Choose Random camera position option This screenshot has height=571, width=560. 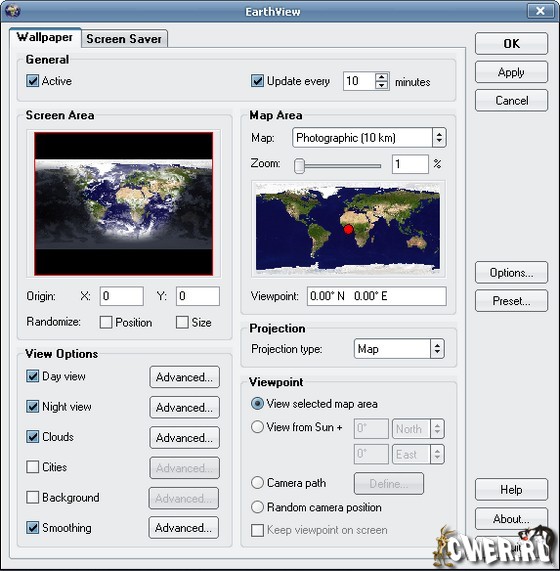[x=257, y=507]
